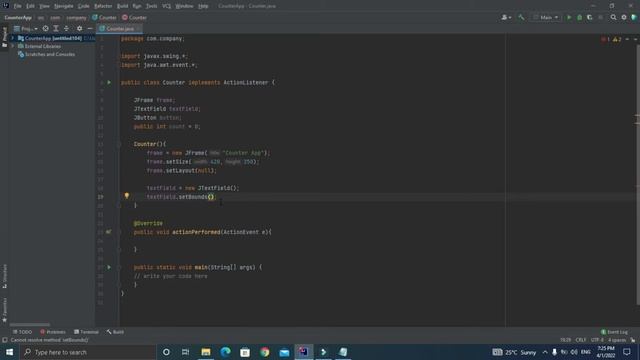Expand the CounterApp project node
Viewport: 640px width, 360px height.
pos(13,38)
